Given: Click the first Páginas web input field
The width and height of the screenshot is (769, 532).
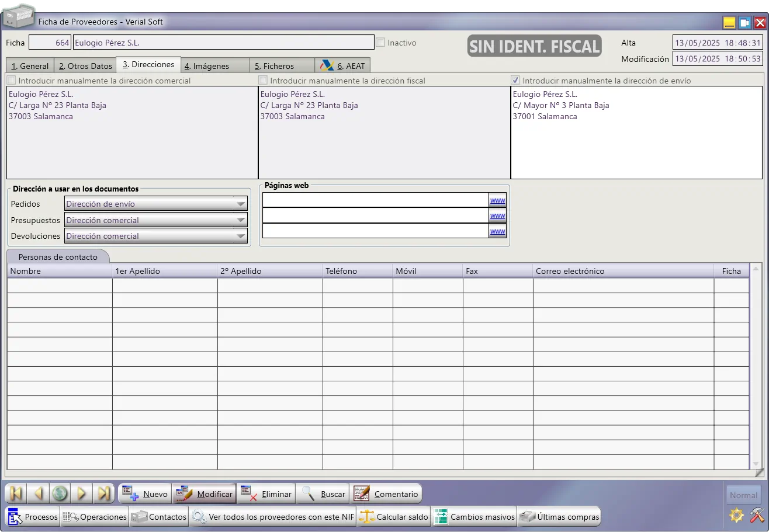Looking at the screenshot, I should [x=375, y=200].
